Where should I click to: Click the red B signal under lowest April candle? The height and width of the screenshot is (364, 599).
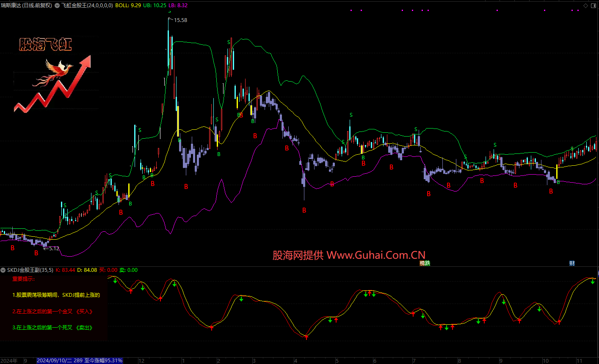tap(304, 210)
